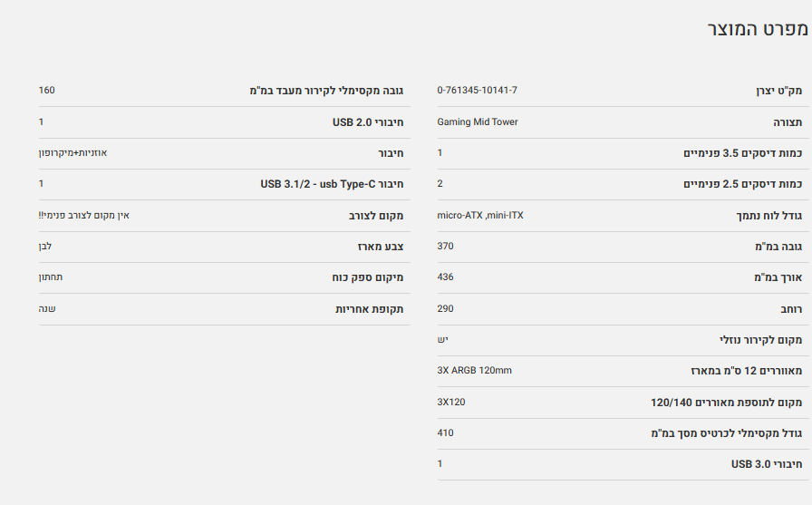812x505 pixels.
Task: Click the case length value 436
Action: [x=445, y=277]
